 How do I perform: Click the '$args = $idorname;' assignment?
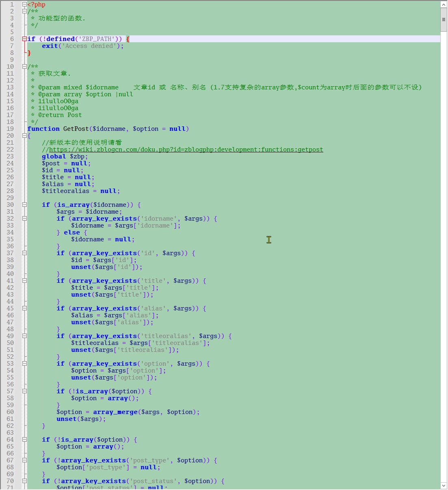pyautogui.click(x=89, y=212)
